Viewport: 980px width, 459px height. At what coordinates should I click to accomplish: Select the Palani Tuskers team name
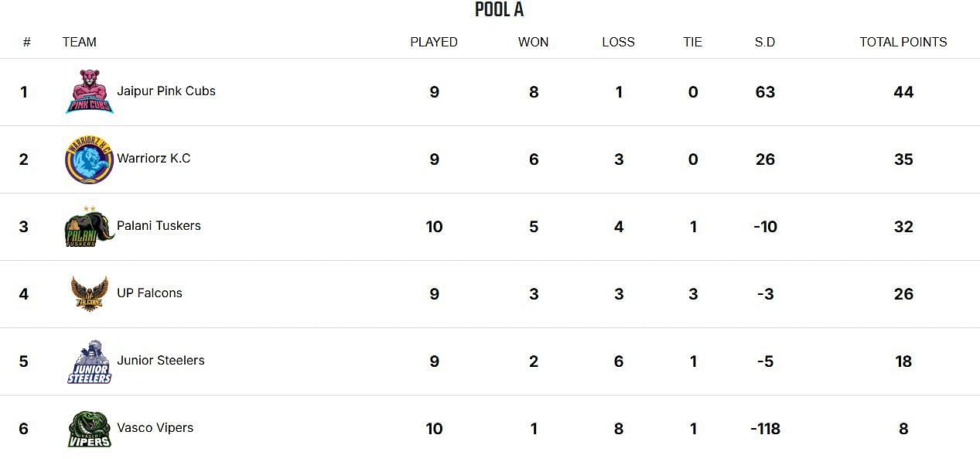tap(159, 225)
